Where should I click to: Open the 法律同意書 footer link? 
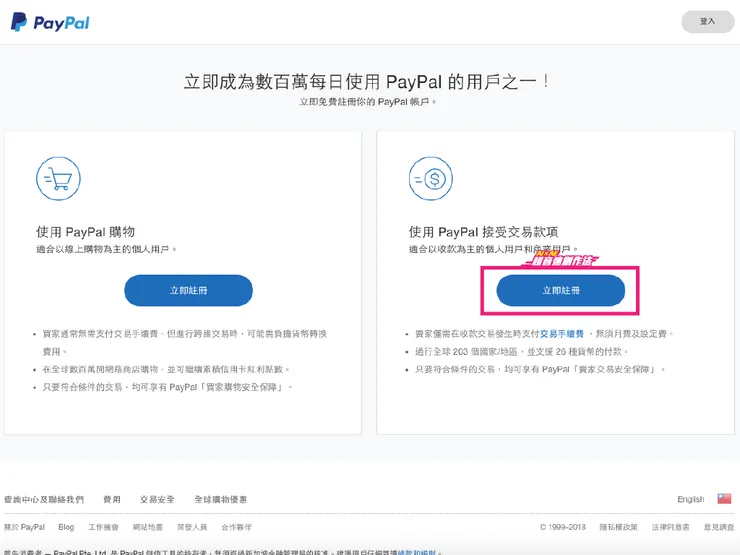click(x=670, y=527)
